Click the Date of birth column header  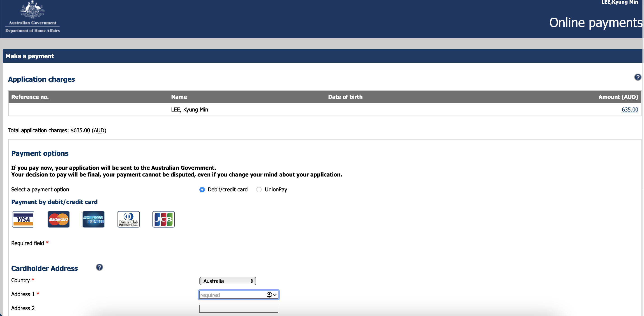click(x=345, y=97)
